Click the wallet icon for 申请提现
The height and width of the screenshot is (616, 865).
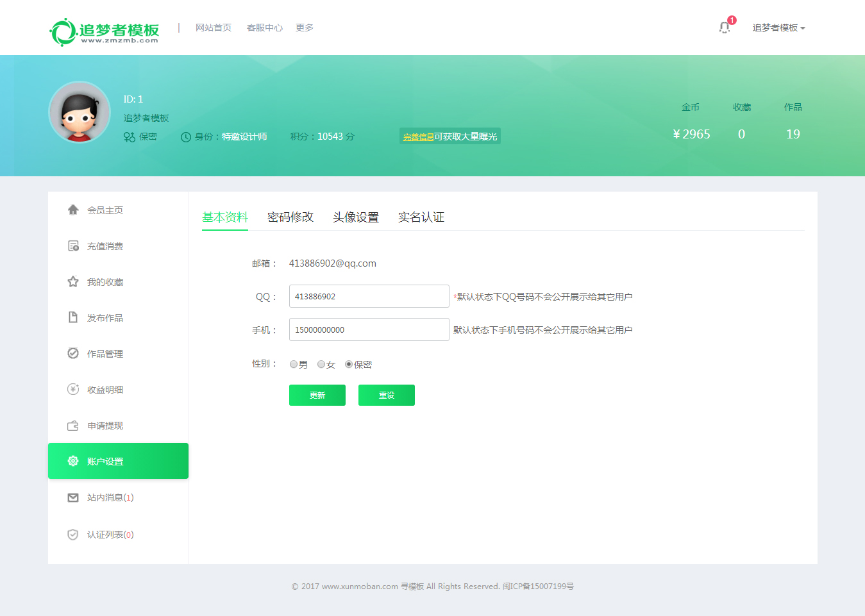click(73, 426)
